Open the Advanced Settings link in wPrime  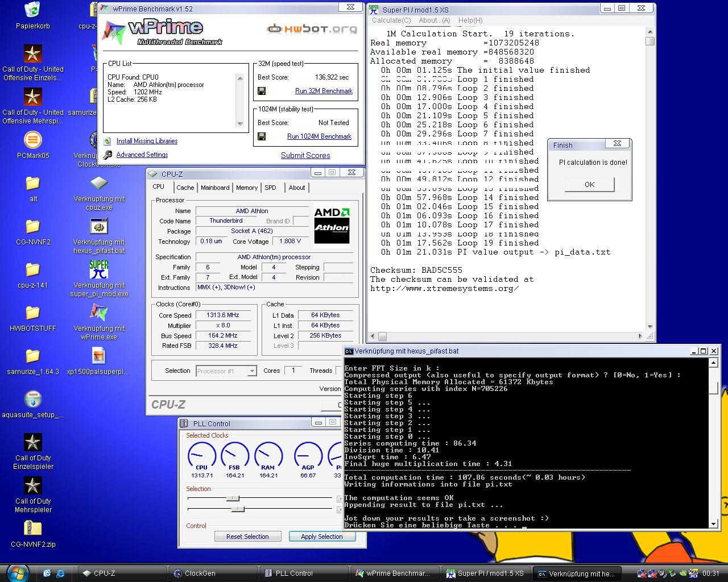pyautogui.click(x=142, y=155)
